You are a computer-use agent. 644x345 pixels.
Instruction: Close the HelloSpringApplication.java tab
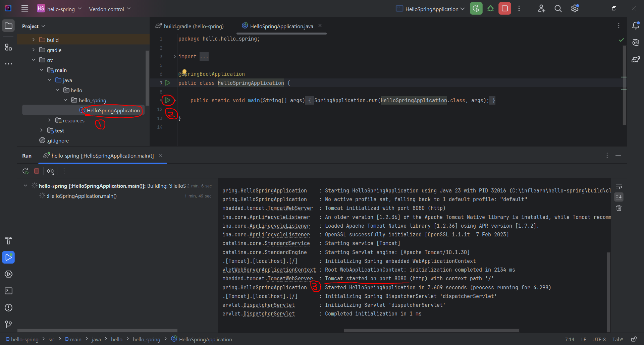pos(320,25)
